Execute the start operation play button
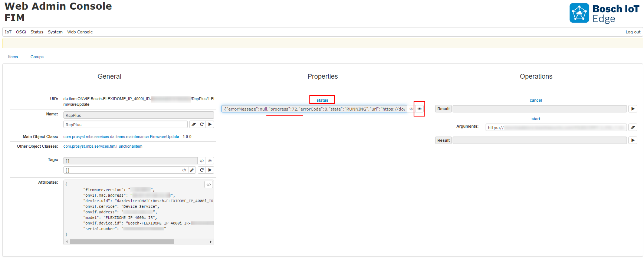 point(633,141)
